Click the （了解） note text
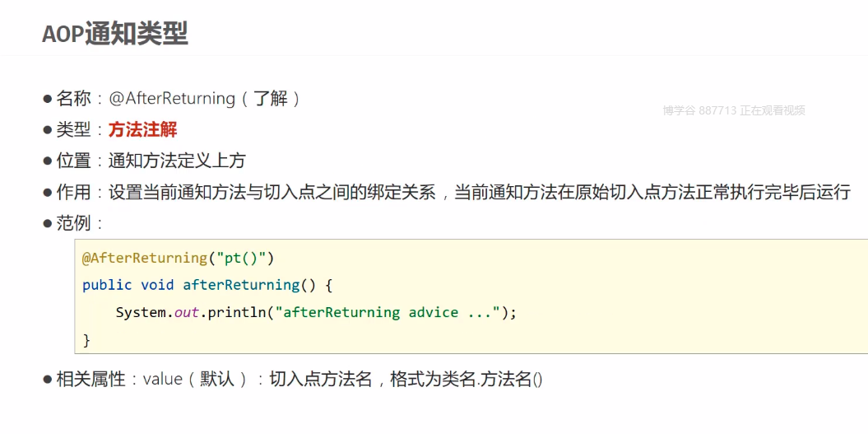This screenshot has width=868, height=434. [x=271, y=99]
